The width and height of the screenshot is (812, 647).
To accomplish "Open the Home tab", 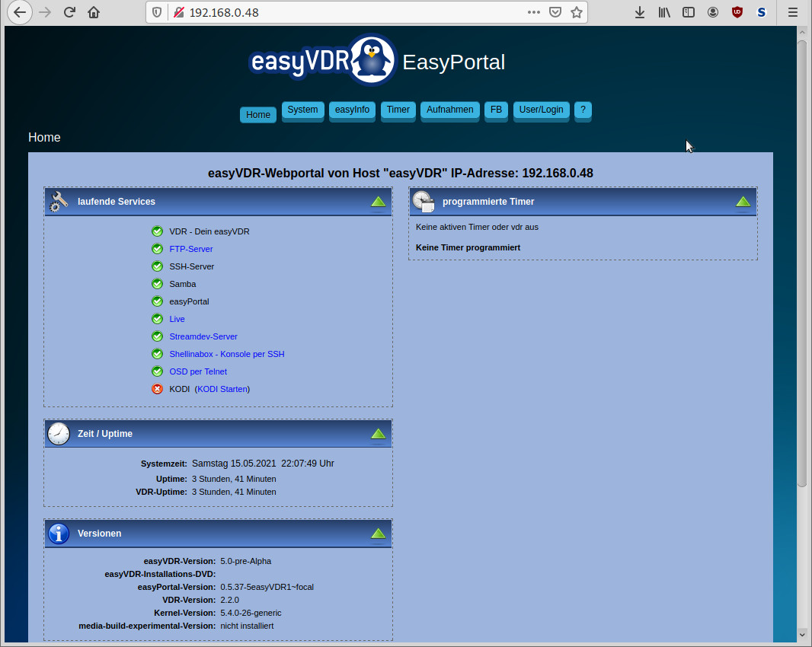I will click(x=258, y=115).
